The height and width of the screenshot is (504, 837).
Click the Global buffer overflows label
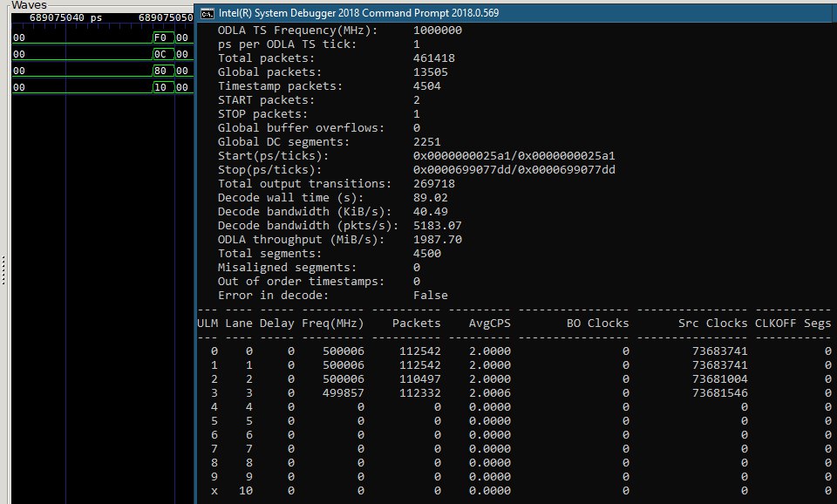[301, 128]
